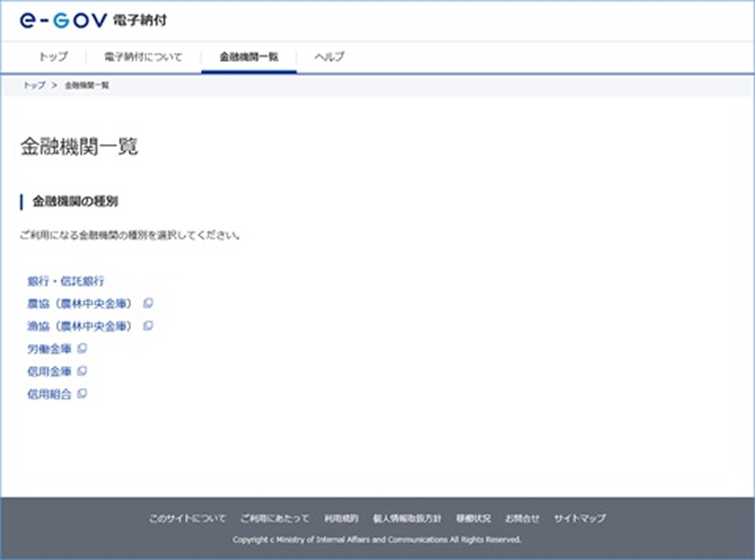The image size is (755, 560).
Task: Select the 信用組合 link text
Action: pos(49,394)
